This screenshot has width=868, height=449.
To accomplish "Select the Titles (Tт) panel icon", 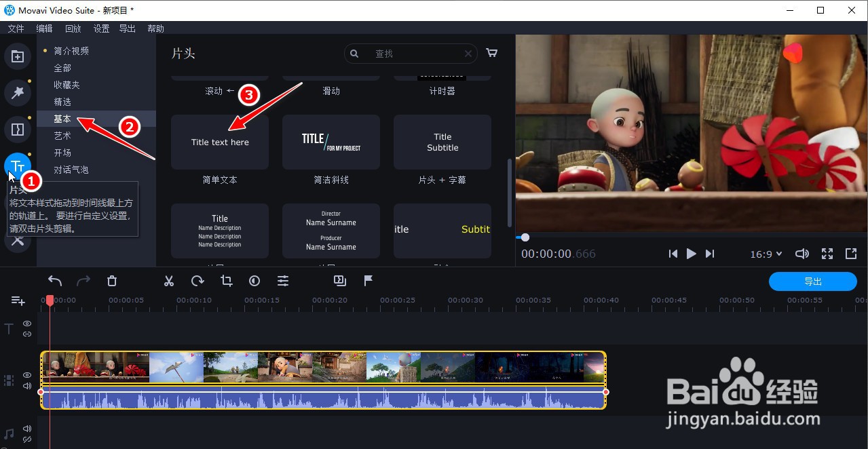I will [18, 165].
